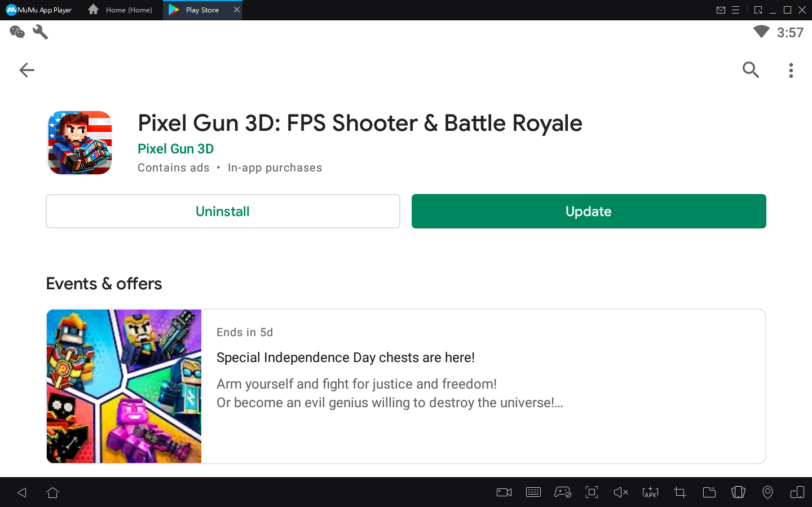This screenshot has height=507, width=812.
Task: Open the keyboard mapping tool
Action: click(533, 492)
